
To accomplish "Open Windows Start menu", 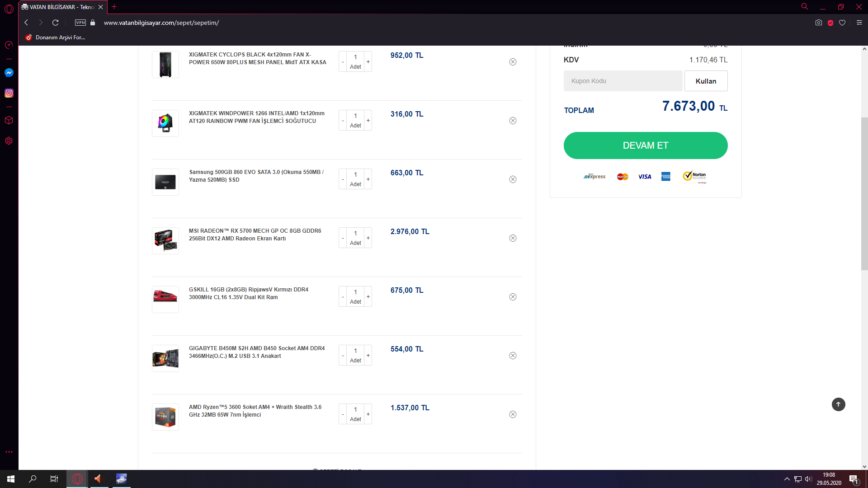I will (11, 479).
